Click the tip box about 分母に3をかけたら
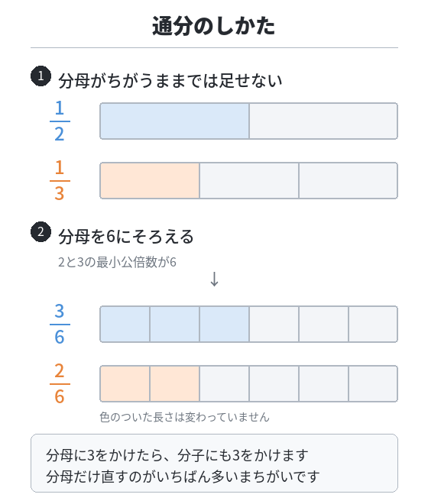Image resolution: width=428 pixels, height=504 pixels. click(x=214, y=464)
